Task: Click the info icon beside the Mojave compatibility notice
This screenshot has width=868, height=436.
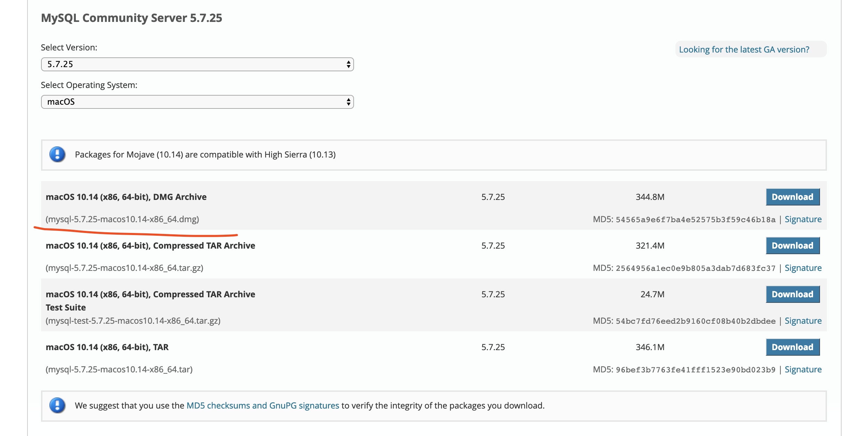Action: (57, 154)
